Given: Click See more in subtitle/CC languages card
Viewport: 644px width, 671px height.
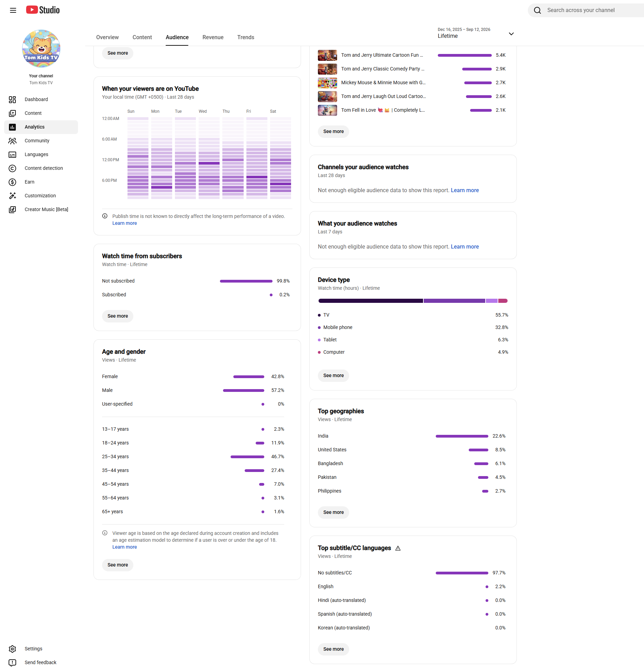Looking at the screenshot, I should 333,649.
